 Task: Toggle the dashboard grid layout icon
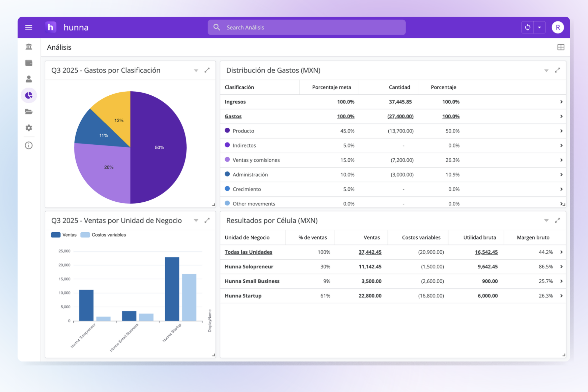[x=561, y=47]
